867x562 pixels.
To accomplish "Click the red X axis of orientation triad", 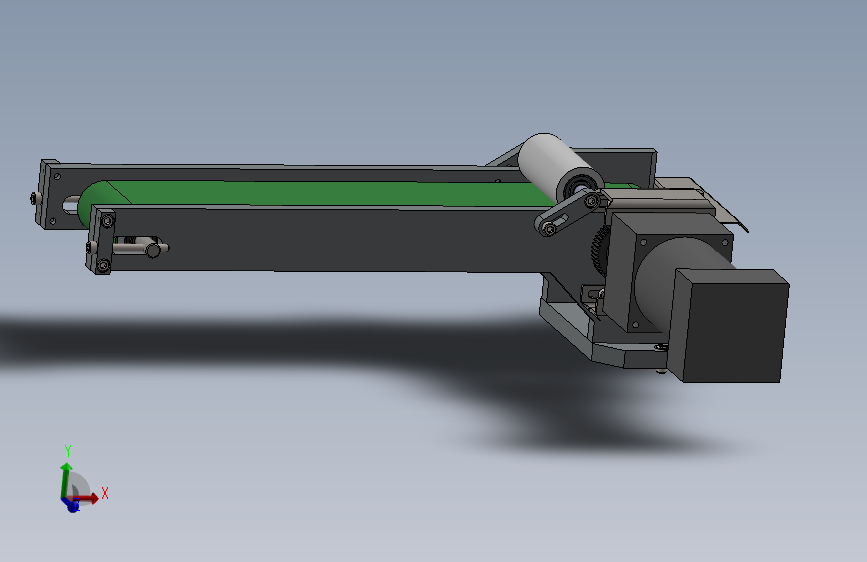I will tap(87, 498).
